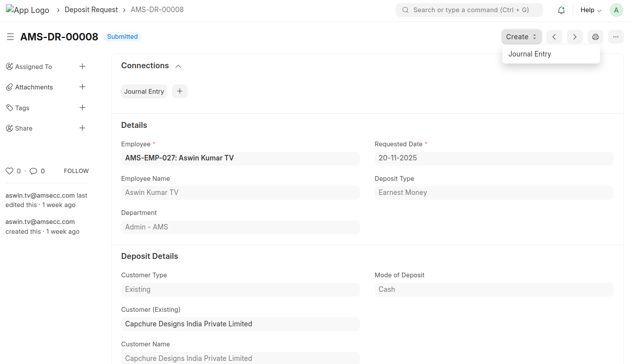Open the three-dots more options menu
The height and width of the screenshot is (364, 632).
pyautogui.click(x=616, y=37)
